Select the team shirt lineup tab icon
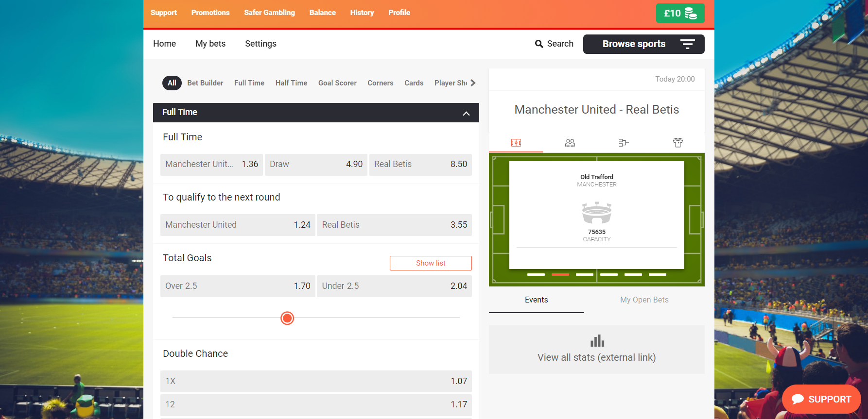Screen dimensions: 868x419 coord(678,143)
